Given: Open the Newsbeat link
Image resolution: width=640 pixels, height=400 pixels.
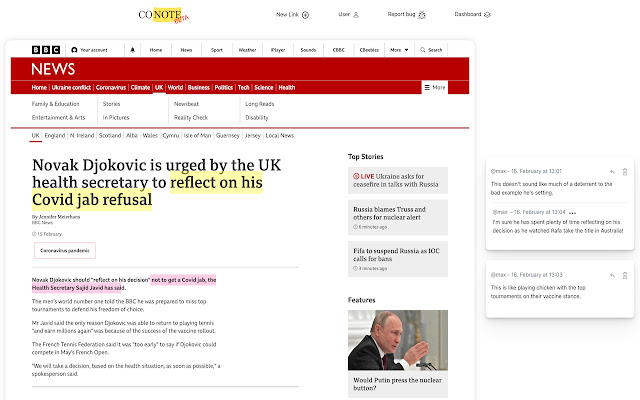Looking at the screenshot, I should [x=187, y=104].
